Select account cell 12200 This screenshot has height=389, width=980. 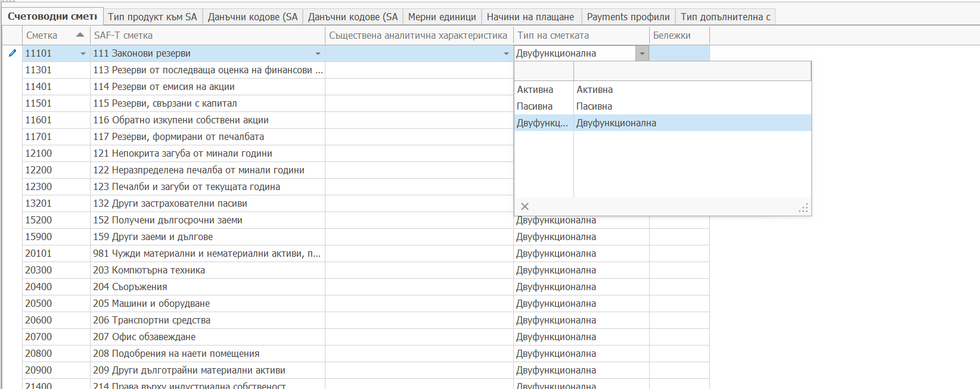click(x=56, y=170)
